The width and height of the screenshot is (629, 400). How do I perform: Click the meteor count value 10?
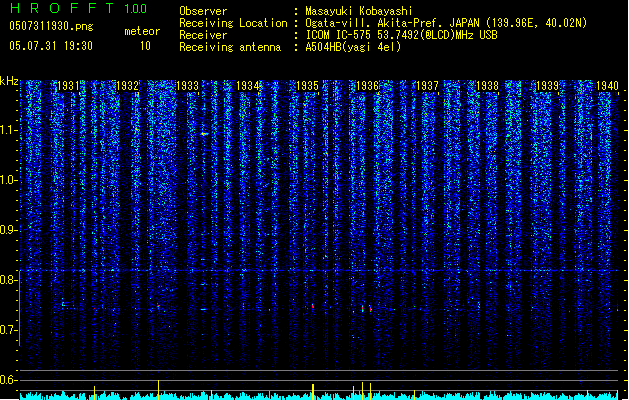[x=145, y=46]
